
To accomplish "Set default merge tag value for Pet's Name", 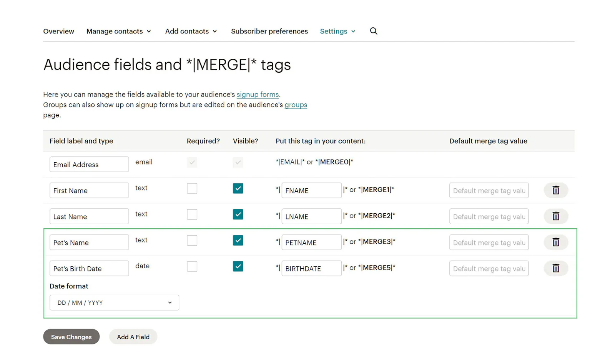I will pyautogui.click(x=489, y=242).
